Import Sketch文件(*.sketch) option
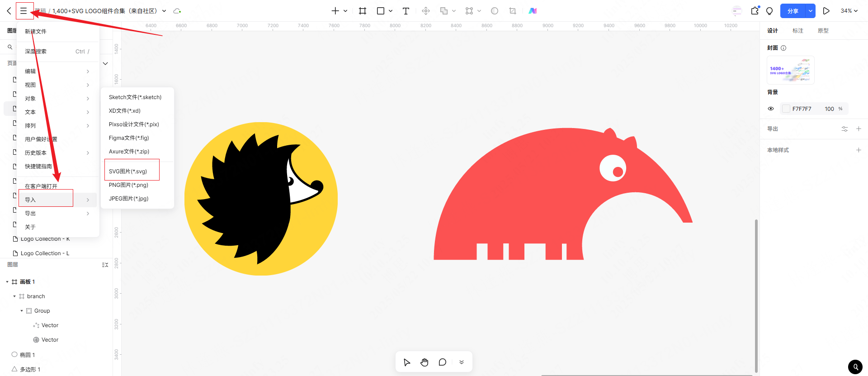The width and height of the screenshot is (868, 376). coord(137,97)
